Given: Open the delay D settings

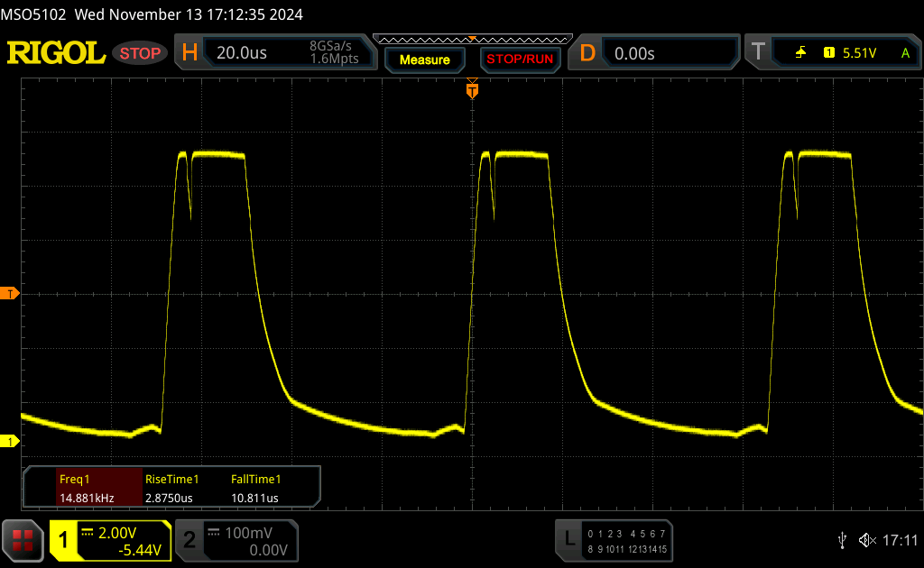Looking at the screenshot, I should (587, 53).
